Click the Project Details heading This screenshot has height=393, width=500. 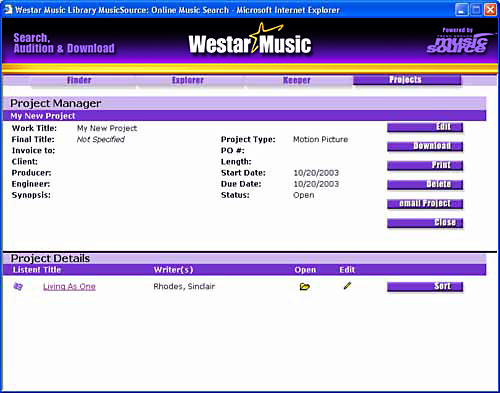(x=50, y=258)
